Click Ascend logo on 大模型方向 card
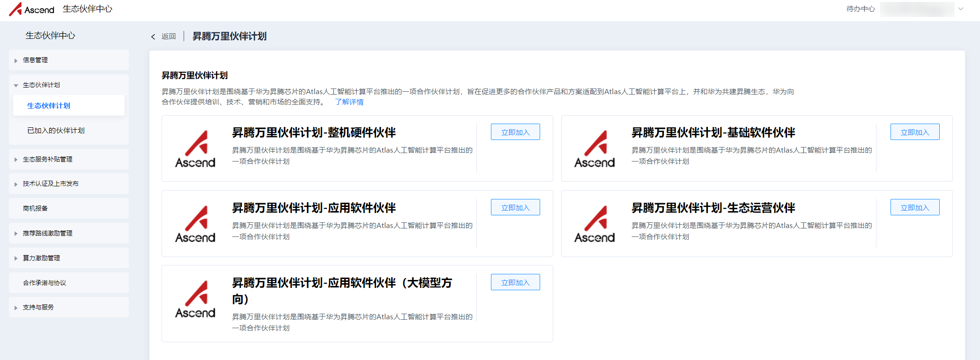This screenshot has height=360, width=980. coord(195,299)
